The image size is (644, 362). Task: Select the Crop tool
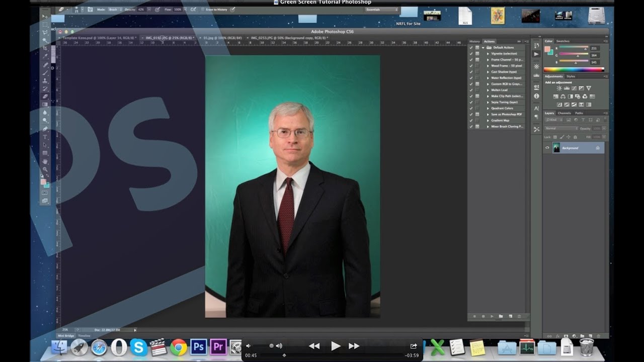click(45, 48)
